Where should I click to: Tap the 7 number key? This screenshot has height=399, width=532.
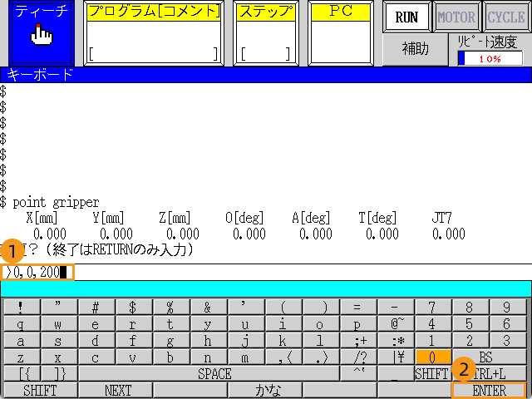pyautogui.click(x=433, y=308)
